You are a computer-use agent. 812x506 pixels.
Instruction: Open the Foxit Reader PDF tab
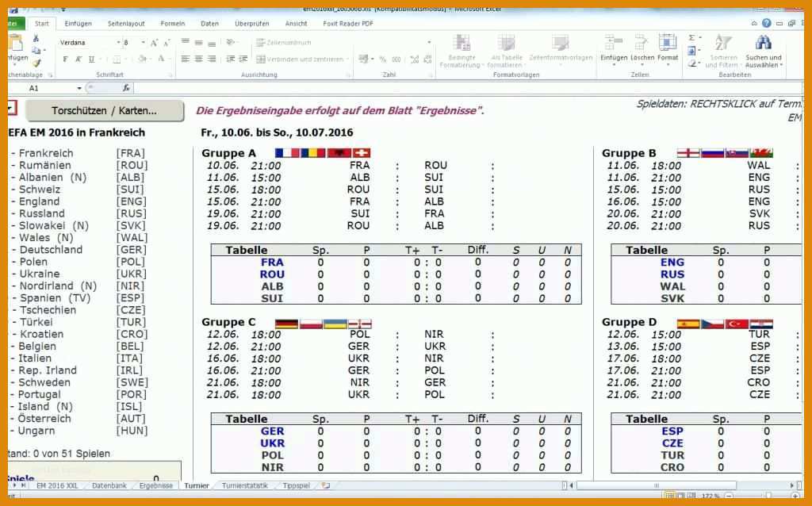pyautogui.click(x=348, y=23)
